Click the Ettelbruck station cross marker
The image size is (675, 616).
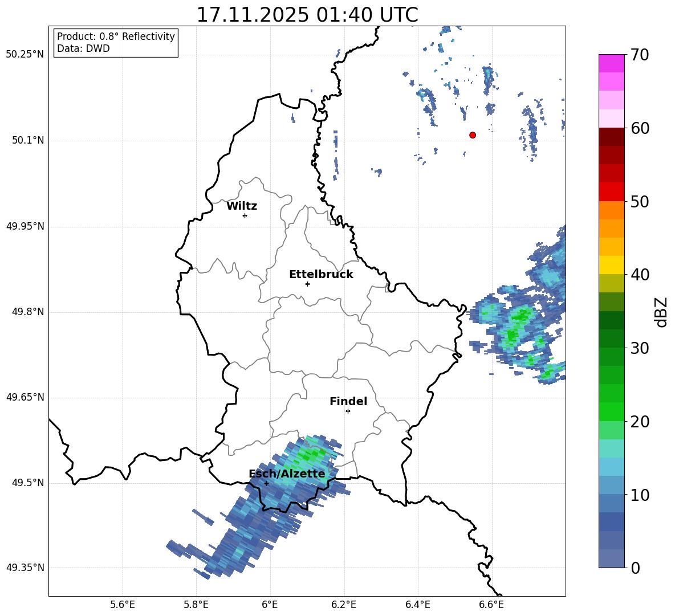pos(307,284)
